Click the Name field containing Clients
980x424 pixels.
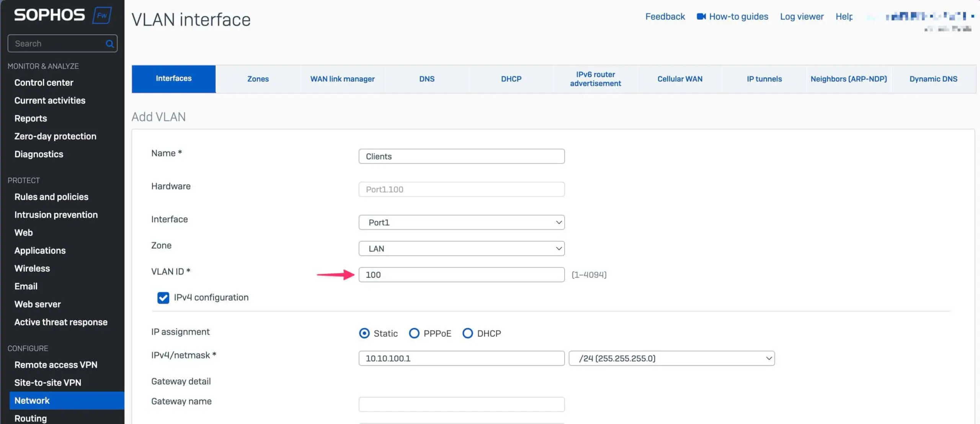pos(461,156)
